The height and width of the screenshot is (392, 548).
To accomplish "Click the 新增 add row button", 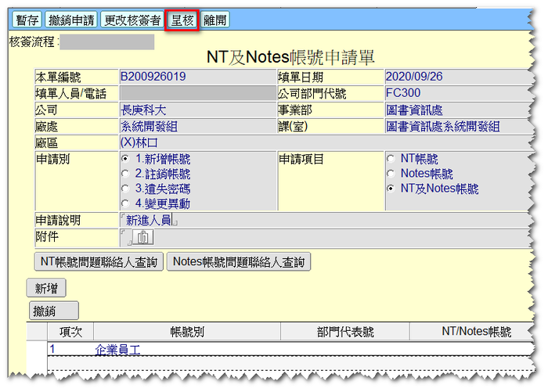I will (x=45, y=288).
